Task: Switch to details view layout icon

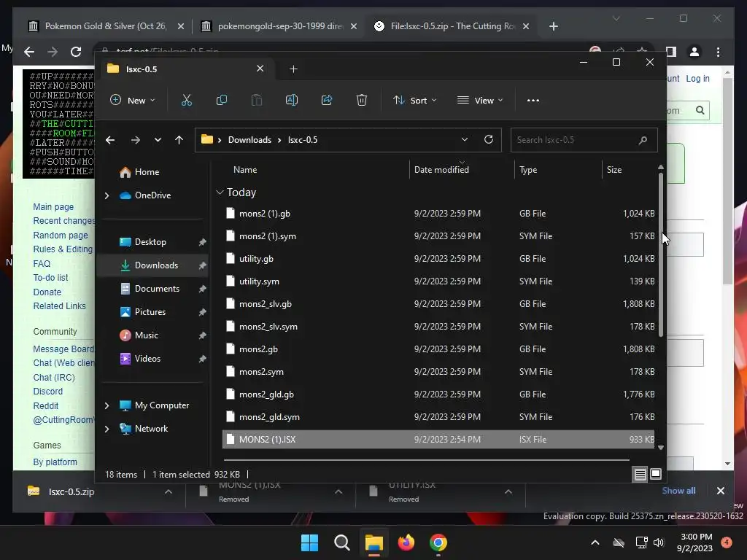Action: click(640, 474)
